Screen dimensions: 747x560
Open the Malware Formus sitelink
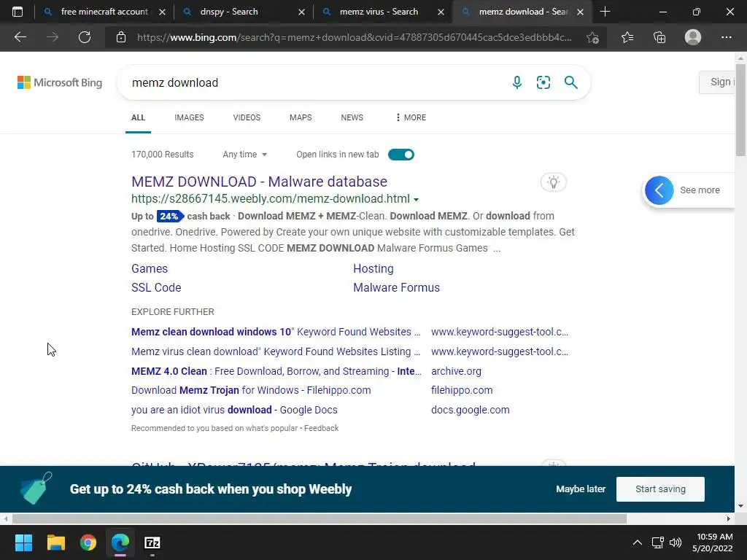(x=396, y=287)
